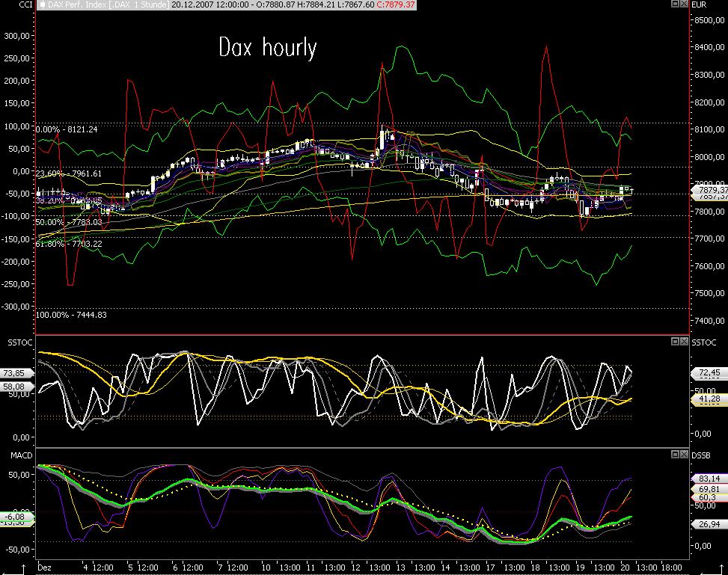Click the MACD axis label
This screenshot has width=728, height=575.
(22, 455)
